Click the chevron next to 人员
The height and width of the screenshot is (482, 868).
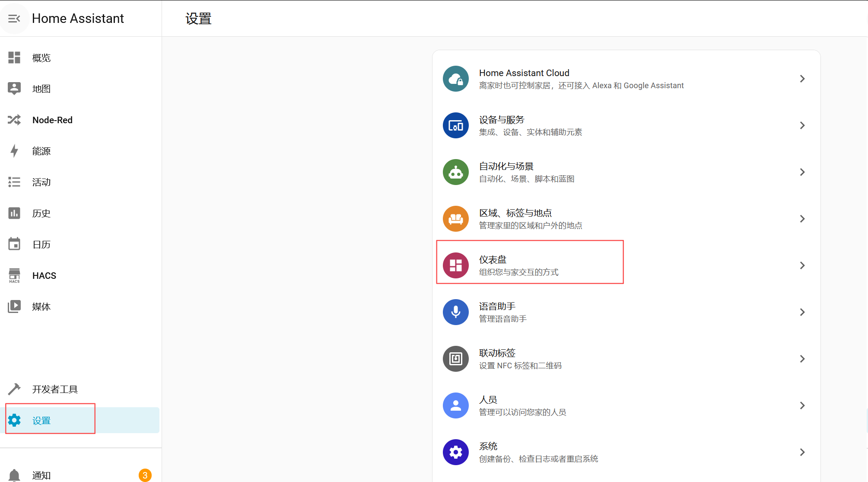802,405
